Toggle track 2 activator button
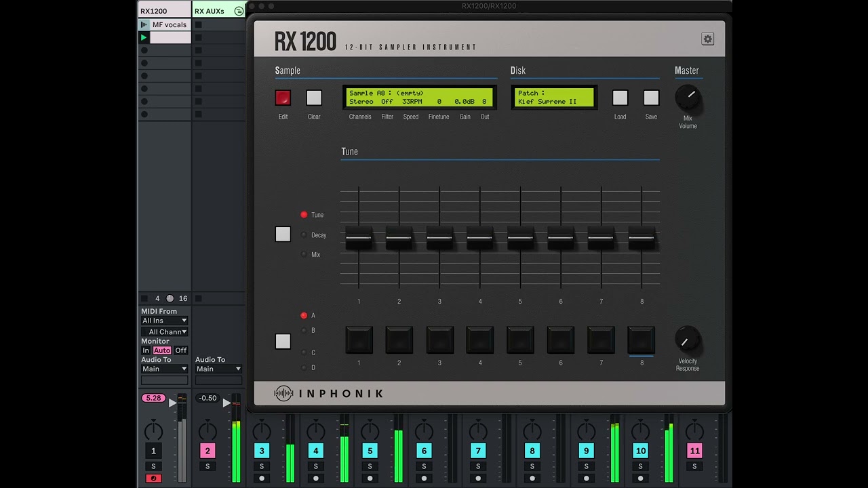This screenshot has height=488, width=868. [x=208, y=451]
